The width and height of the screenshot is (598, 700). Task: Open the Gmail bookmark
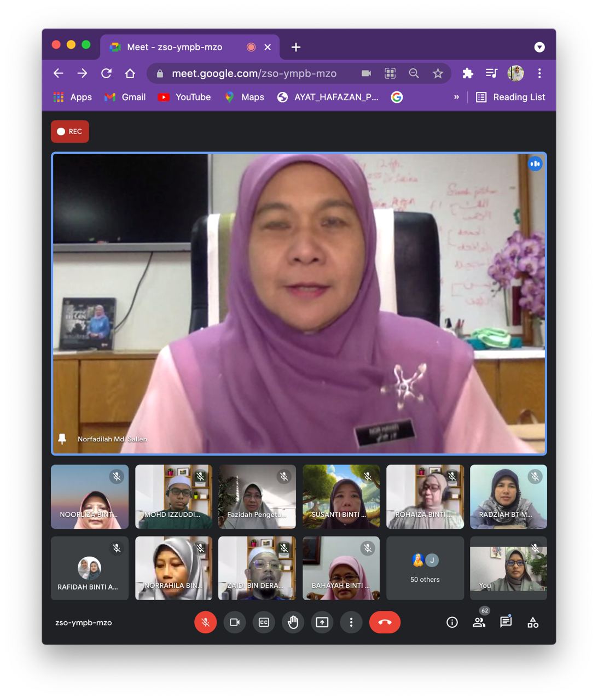tap(126, 97)
